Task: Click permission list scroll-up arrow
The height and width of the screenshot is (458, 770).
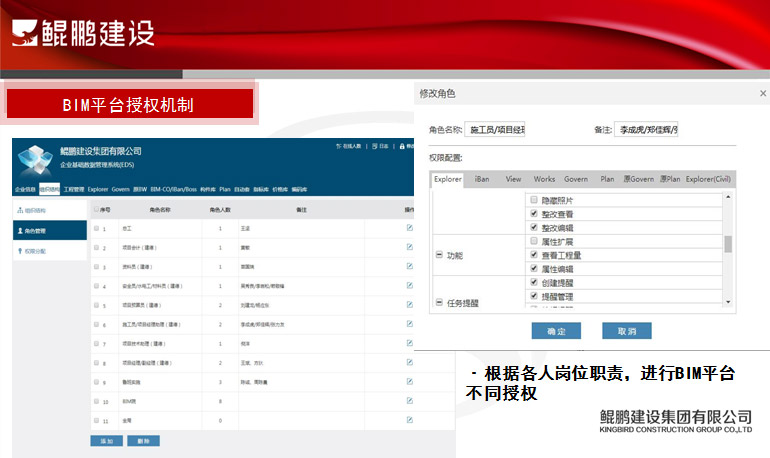Action: tap(728, 197)
